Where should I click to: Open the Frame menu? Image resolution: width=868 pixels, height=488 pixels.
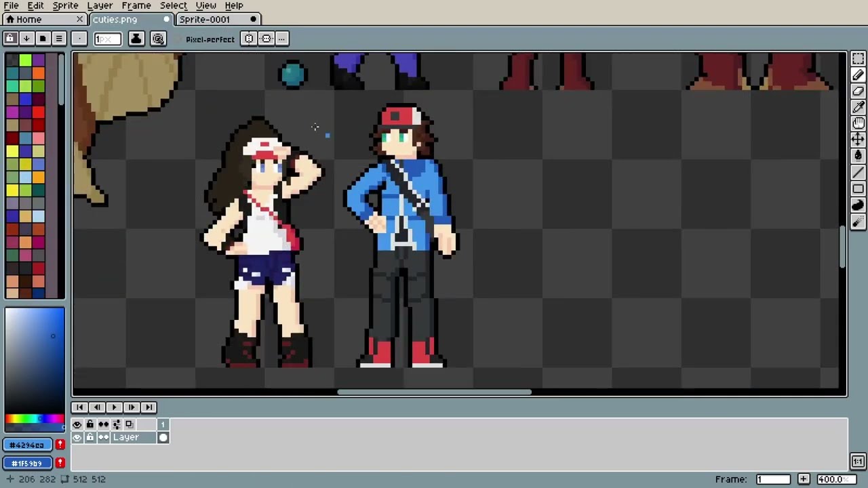tap(136, 5)
